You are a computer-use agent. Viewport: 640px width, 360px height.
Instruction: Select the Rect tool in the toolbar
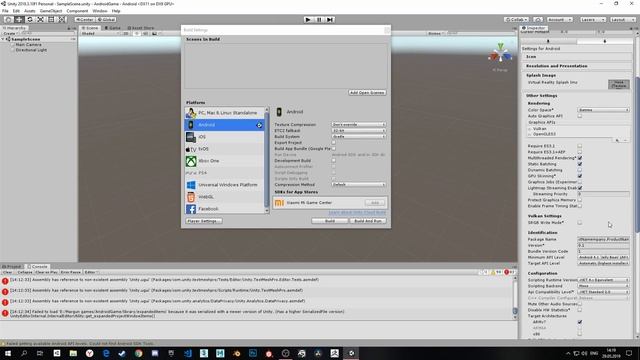click(51, 20)
